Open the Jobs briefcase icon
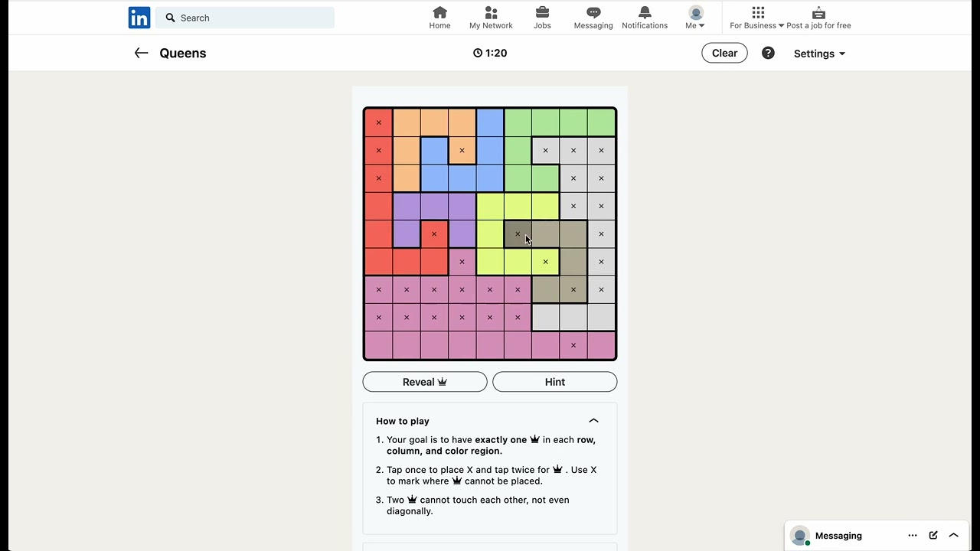The image size is (980, 551). tap(542, 12)
